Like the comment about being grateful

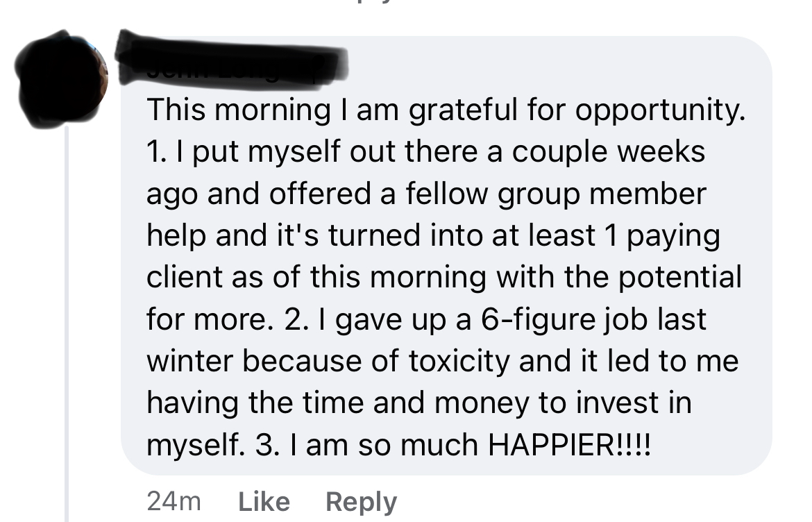tap(264, 502)
